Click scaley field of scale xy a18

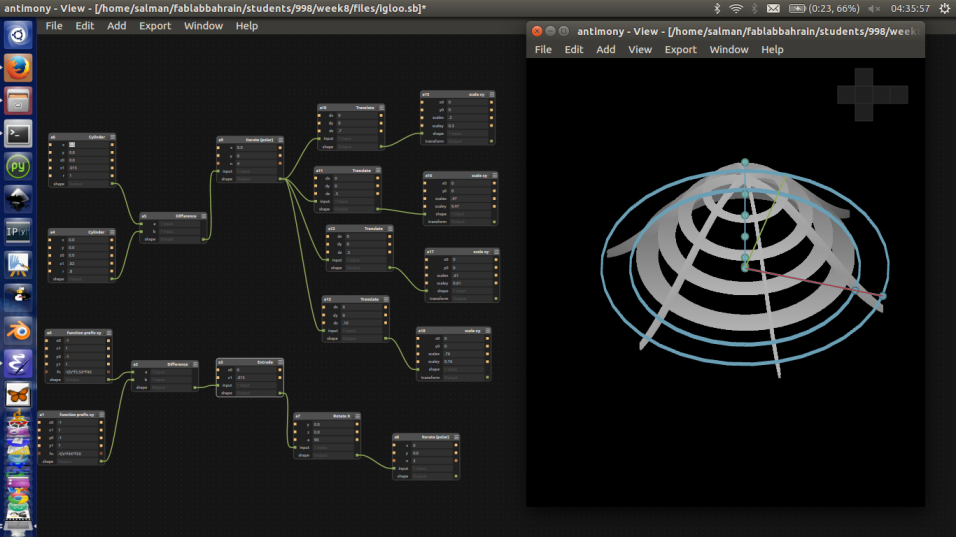(x=463, y=361)
